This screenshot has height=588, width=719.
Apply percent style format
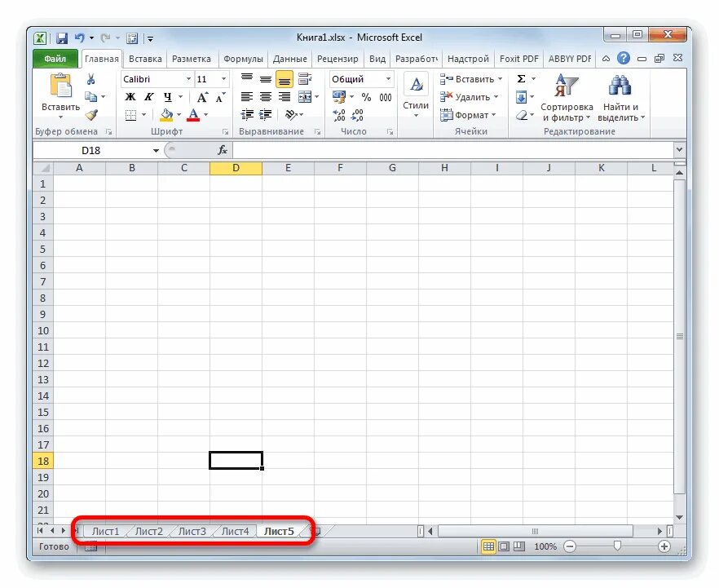click(366, 97)
